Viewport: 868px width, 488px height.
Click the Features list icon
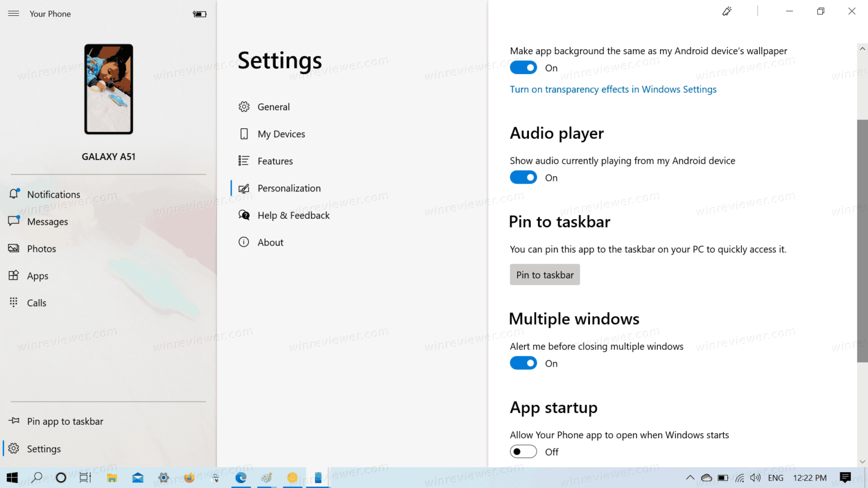pos(244,161)
